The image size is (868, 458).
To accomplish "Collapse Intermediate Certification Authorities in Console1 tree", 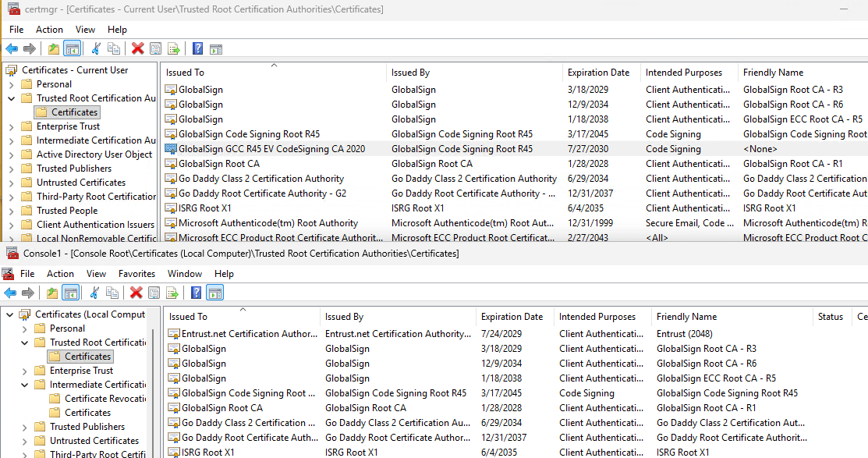I will click(24, 385).
